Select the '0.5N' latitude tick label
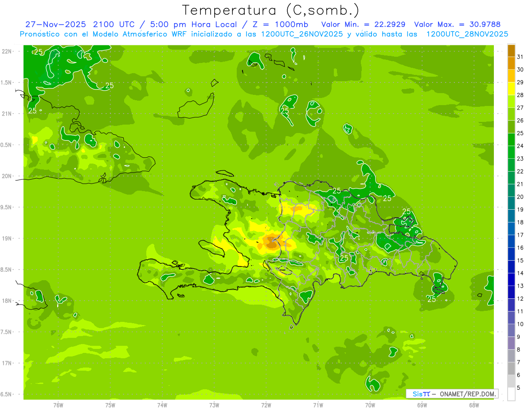The height and width of the screenshot is (411, 532). (6, 145)
